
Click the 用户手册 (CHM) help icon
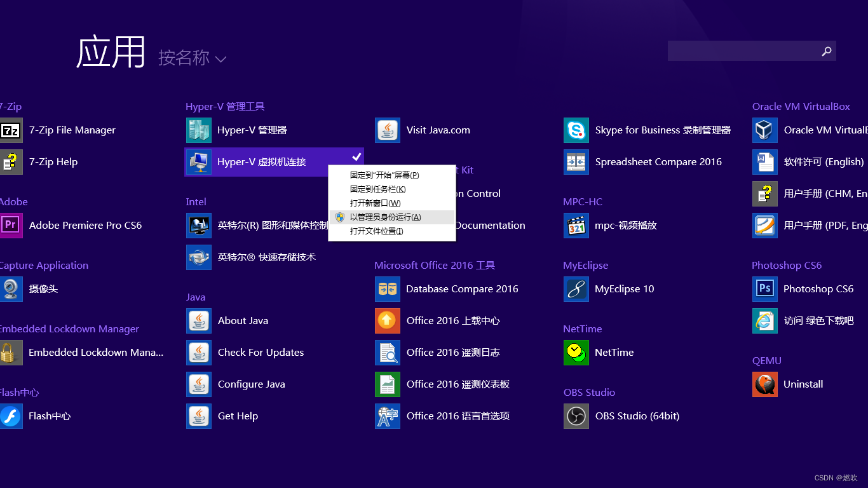click(765, 194)
